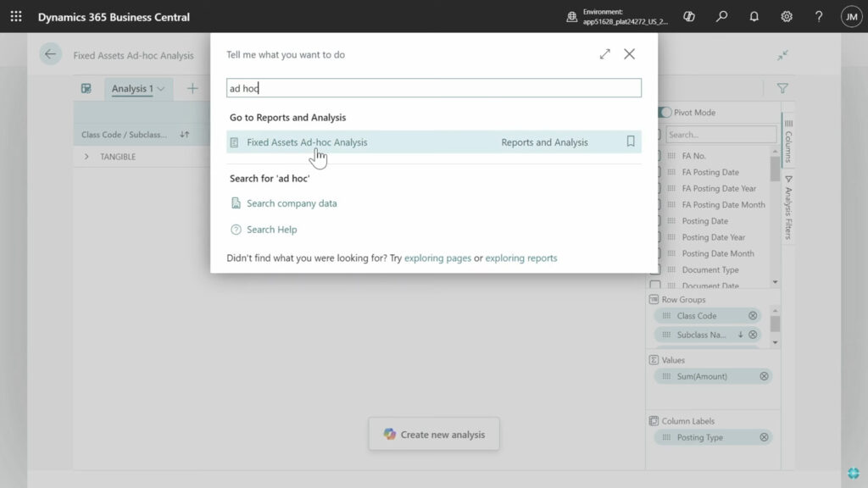This screenshot has width=868, height=488.
Task: Click the analysis mode icon beside Analysis 1
Action: [x=86, y=88]
